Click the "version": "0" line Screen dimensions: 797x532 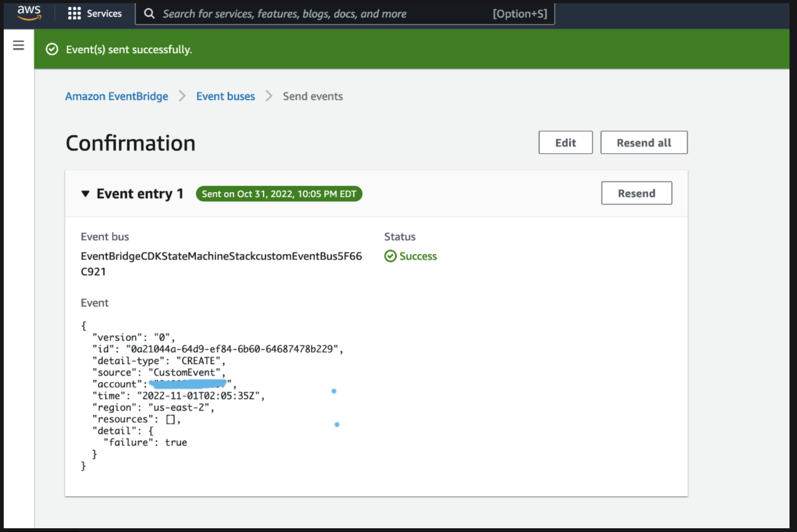click(x=134, y=337)
